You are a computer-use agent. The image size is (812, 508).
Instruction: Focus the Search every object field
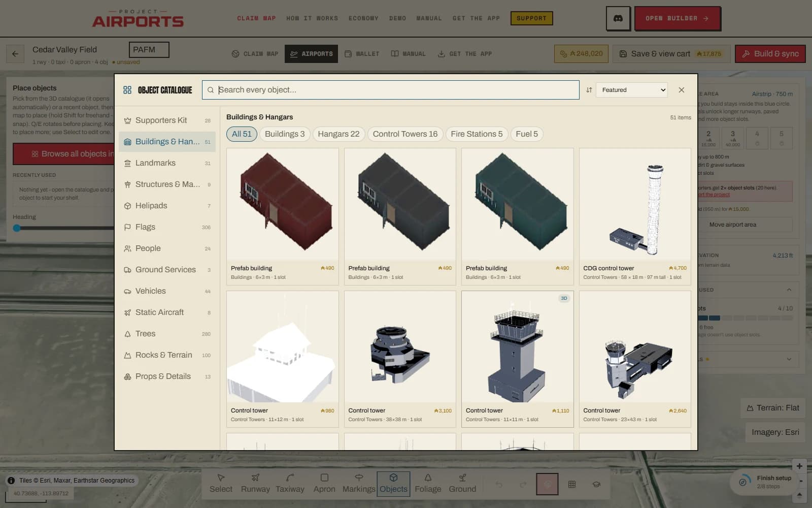390,90
